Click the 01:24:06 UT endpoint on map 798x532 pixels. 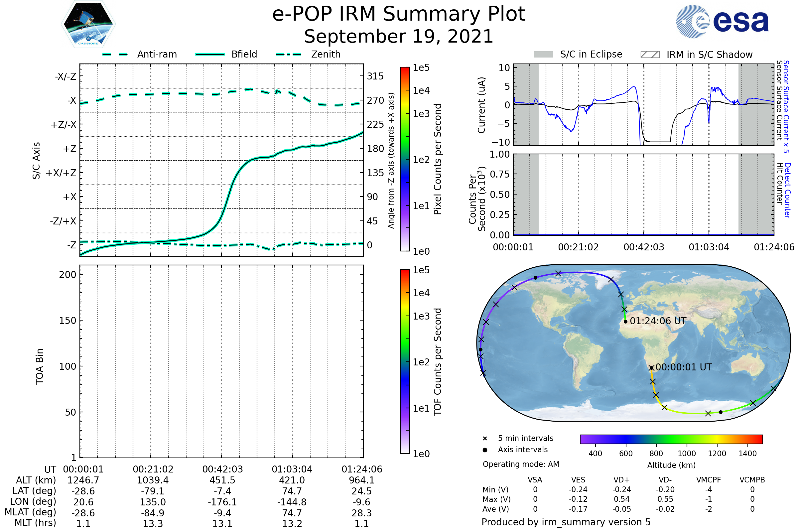626,322
